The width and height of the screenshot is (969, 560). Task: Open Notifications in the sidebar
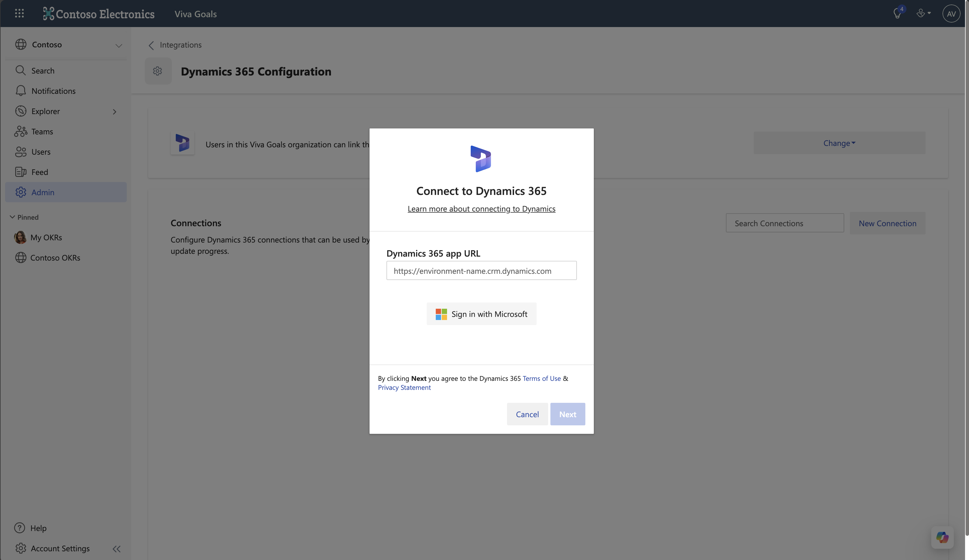tap(66, 91)
